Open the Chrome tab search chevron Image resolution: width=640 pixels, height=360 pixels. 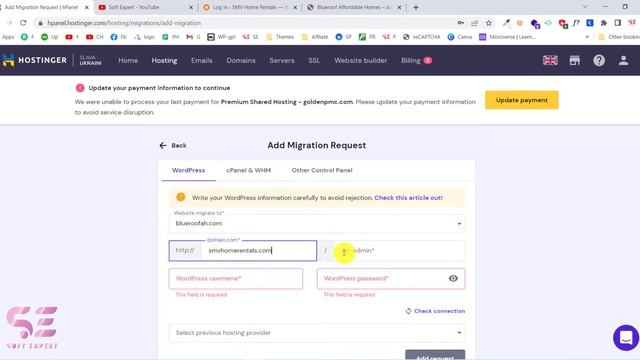pos(585,7)
